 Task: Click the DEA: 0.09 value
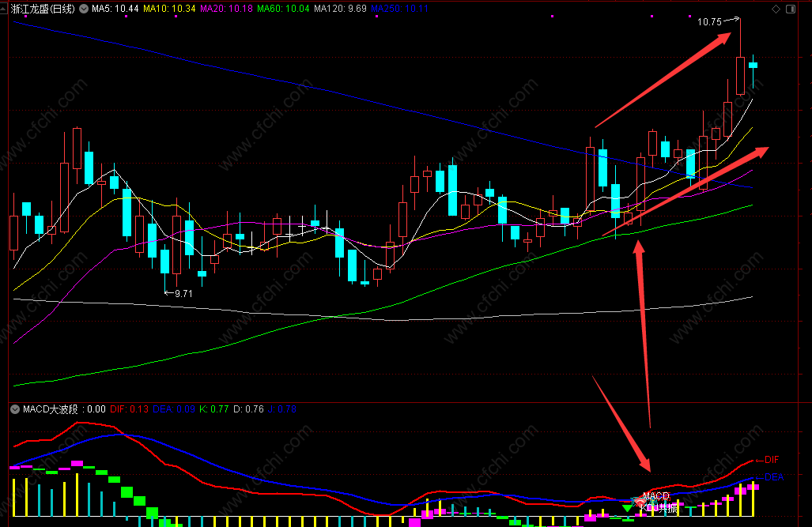coord(173,409)
